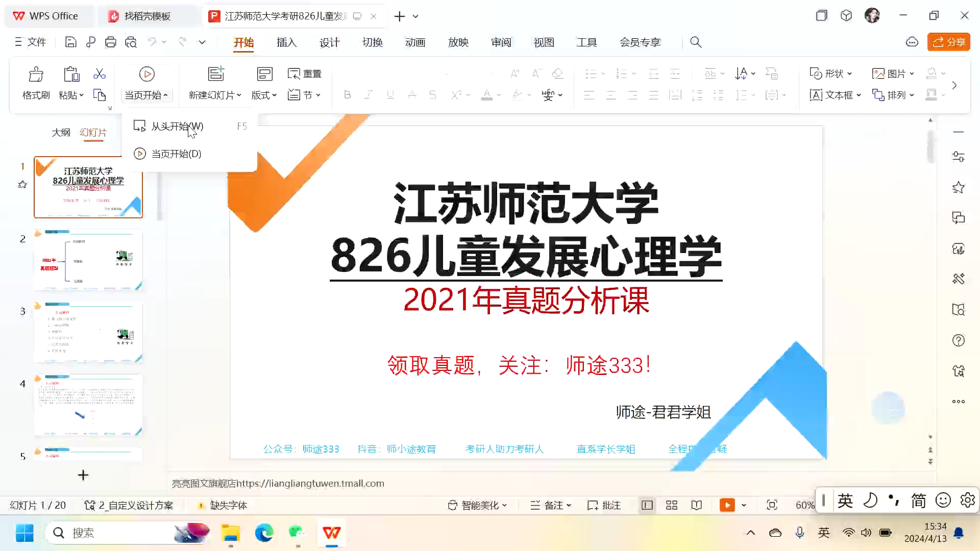This screenshot has width=980, height=551.
Task: Open the Insert (插入) ribbon tab
Action: (286, 42)
